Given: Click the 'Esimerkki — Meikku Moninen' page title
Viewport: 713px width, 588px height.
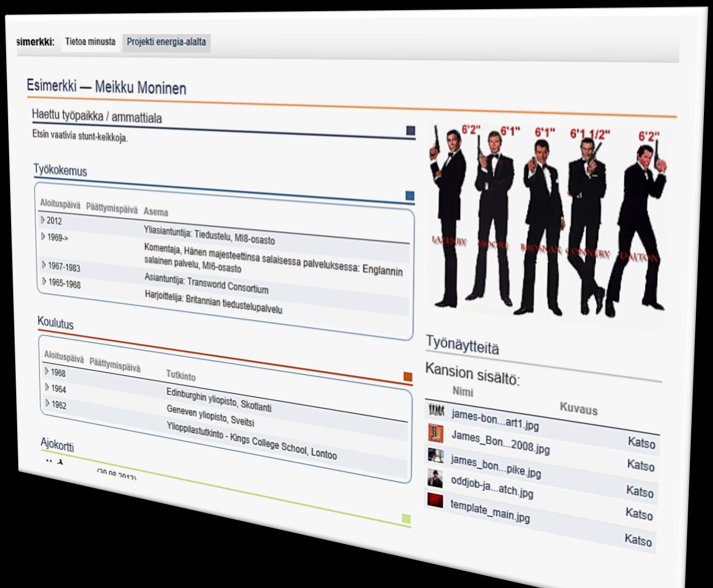Looking at the screenshot, I should pos(106,87).
